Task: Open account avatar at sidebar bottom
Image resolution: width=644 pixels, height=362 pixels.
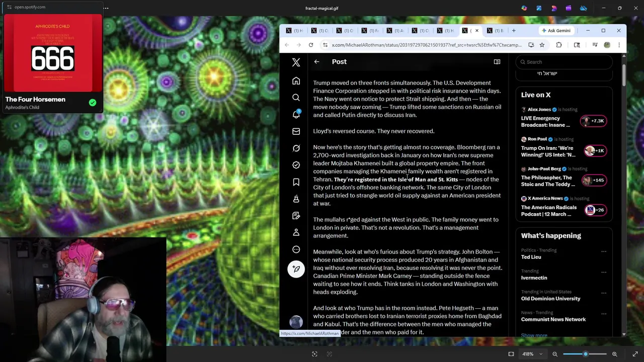Action: click(296, 322)
